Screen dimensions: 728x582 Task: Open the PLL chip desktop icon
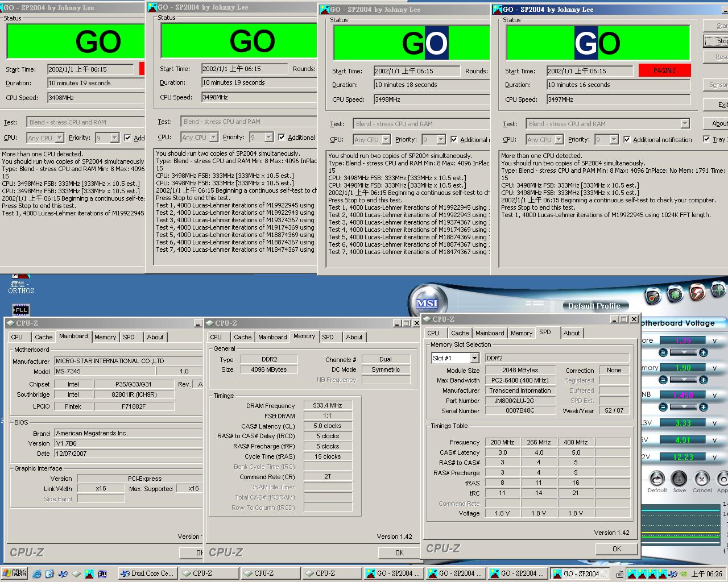click(x=21, y=310)
